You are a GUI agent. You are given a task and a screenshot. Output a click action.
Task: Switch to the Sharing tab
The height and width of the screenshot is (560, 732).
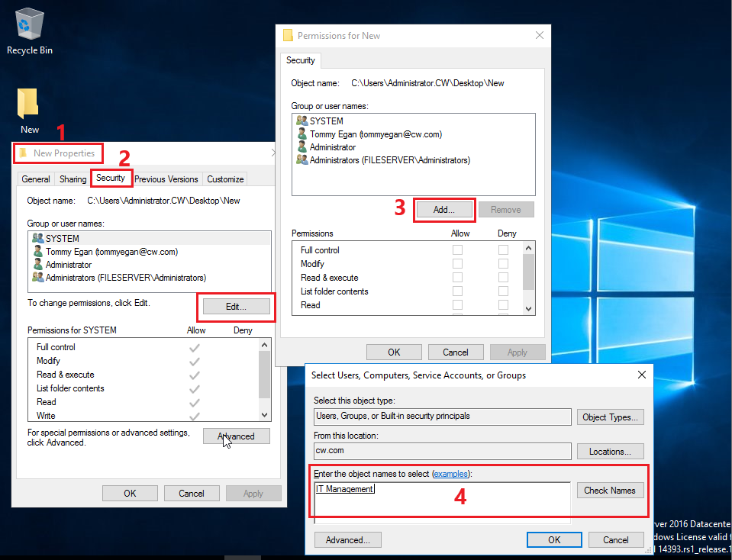73,179
